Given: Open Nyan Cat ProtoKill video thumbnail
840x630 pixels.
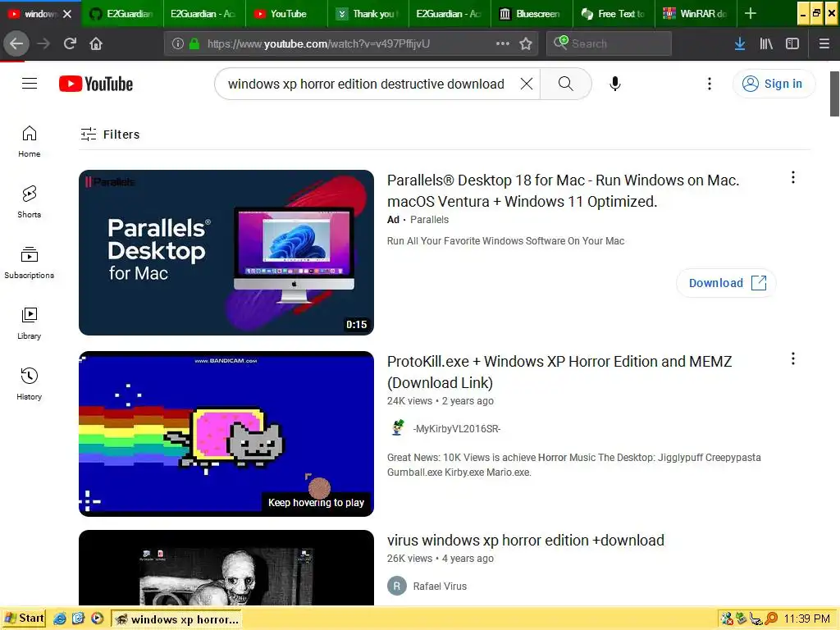Looking at the screenshot, I should click(x=226, y=433).
